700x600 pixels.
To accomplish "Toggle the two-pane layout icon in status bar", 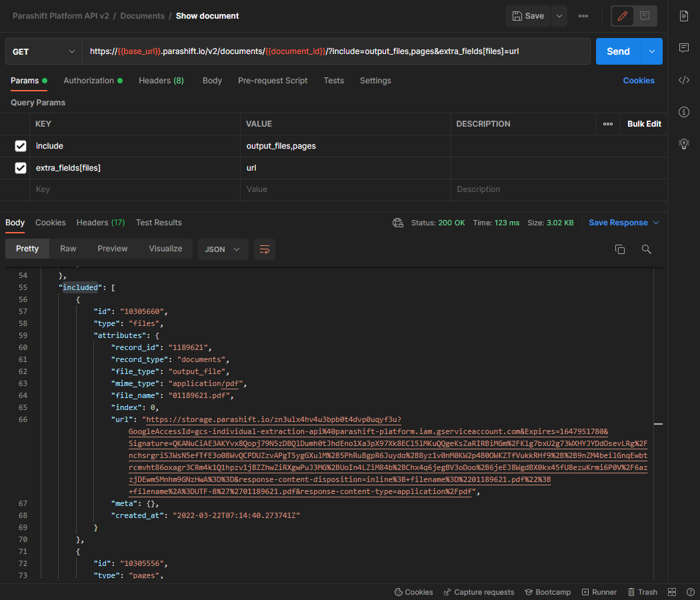I will [x=672, y=592].
